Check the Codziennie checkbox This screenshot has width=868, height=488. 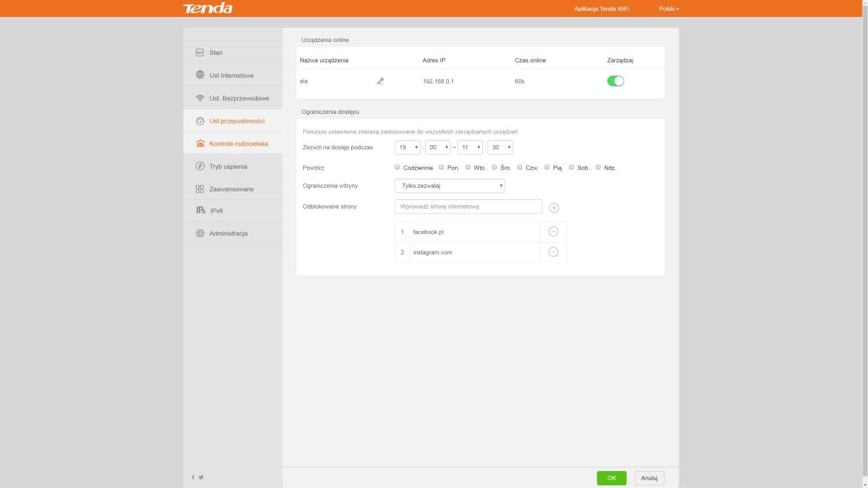397,167
